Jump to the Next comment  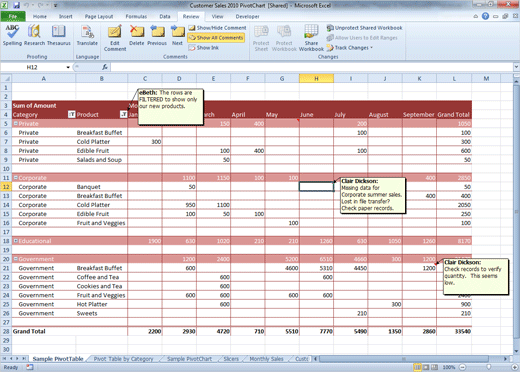(177, 35)
